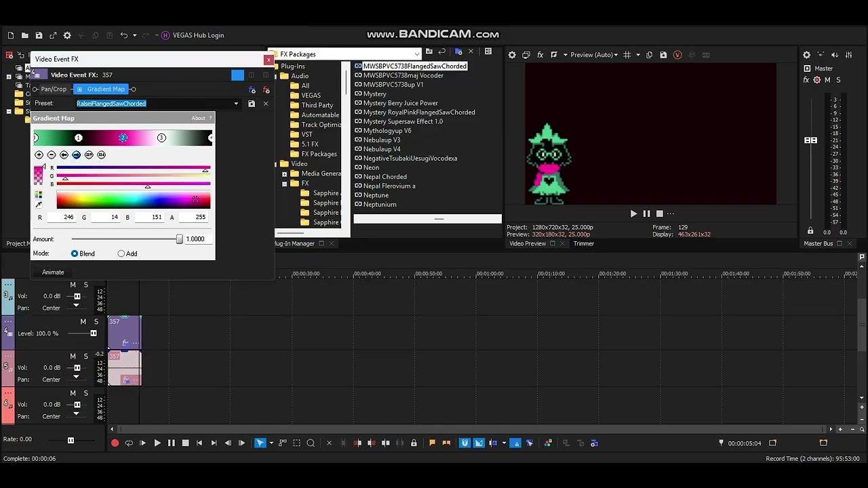This screenshot has width=868, height=488.
Task: Select the Neptunium preset
Action: 379,205
